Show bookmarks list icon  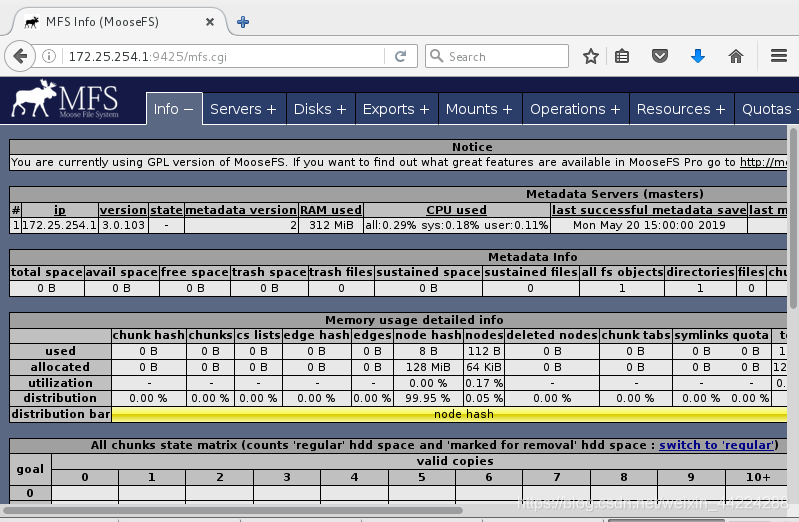[622, 56]
